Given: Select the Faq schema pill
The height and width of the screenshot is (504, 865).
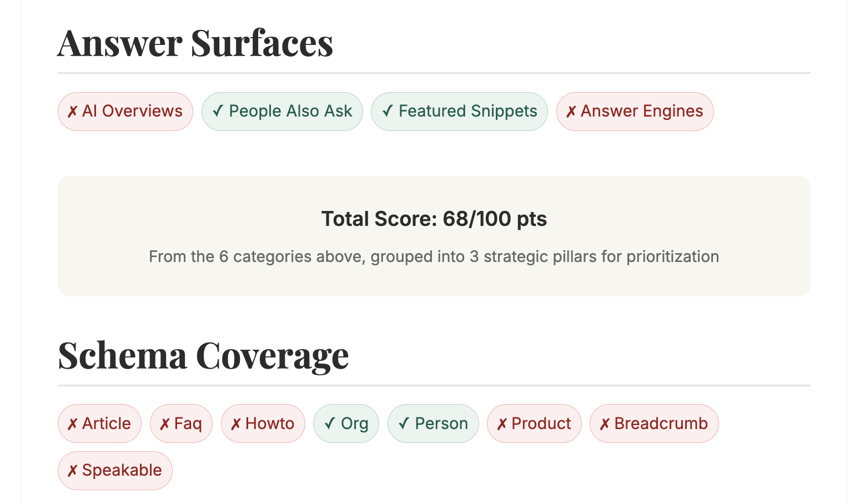Looking at the screenshot, I should point(181,424).
